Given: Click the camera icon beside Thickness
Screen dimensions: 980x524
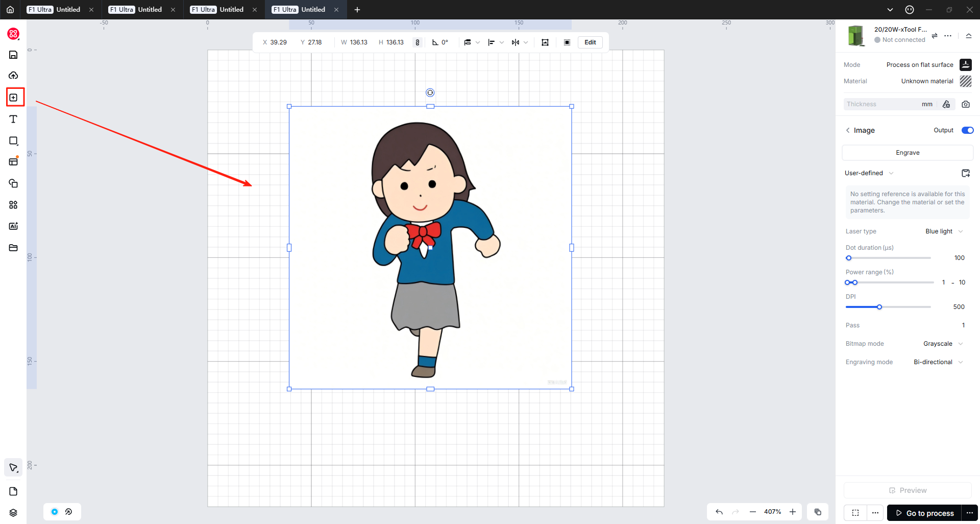Looking at the screenshot, I should pyautogui.click(x=966, y=104).
